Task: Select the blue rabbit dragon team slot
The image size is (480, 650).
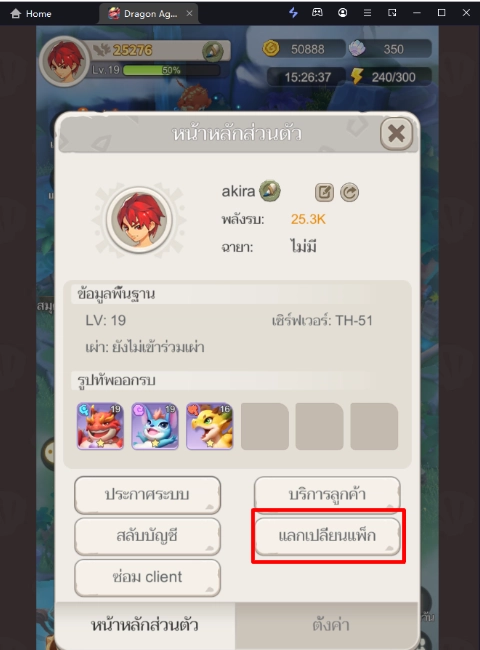Action: click(155, 426)
